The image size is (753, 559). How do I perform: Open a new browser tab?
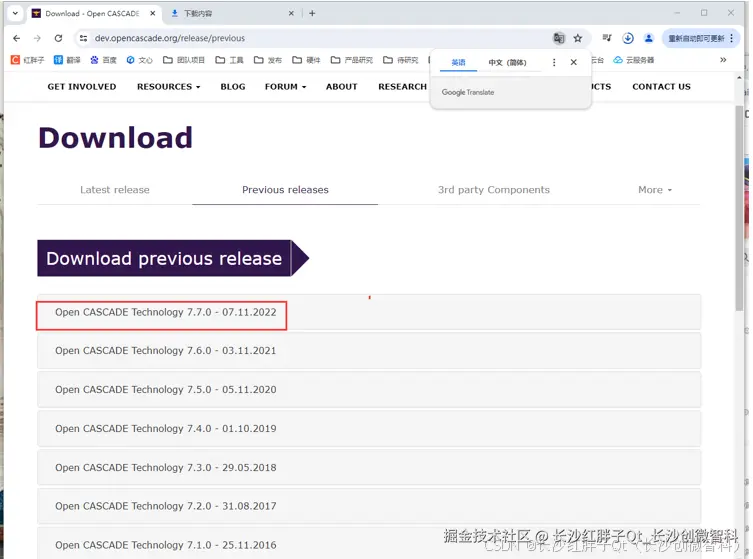pos(312,13)
